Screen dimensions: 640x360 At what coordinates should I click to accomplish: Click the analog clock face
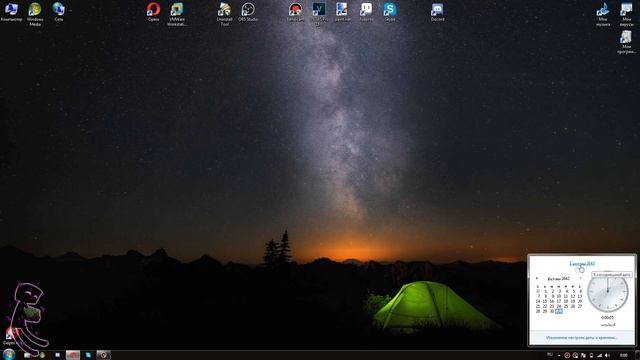pyautogui.click(x=608, y=293)
